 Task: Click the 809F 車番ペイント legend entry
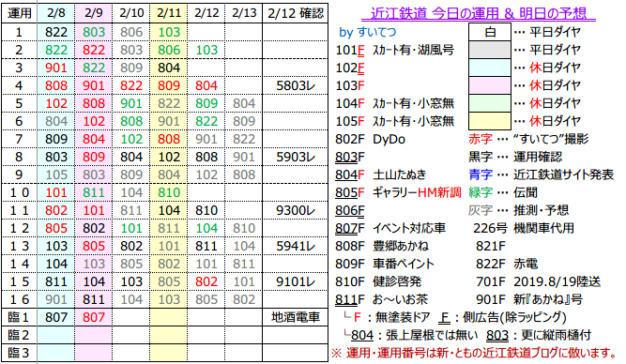pyautogui.click(x=385, y=264)
